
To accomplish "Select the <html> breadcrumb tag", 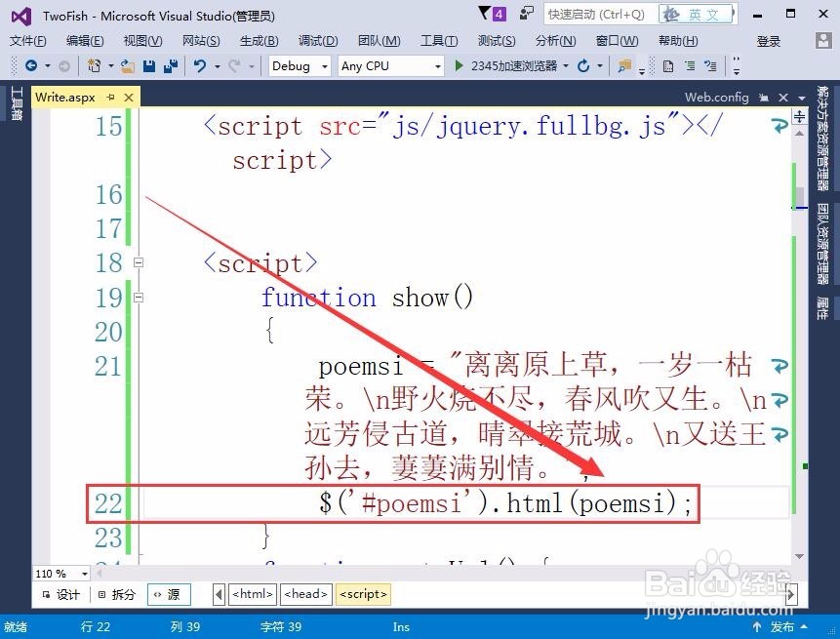I will point(253,594).
